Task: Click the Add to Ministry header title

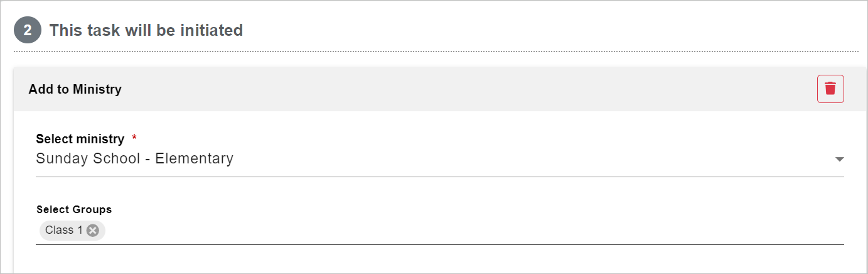Action: coord(75,89)
